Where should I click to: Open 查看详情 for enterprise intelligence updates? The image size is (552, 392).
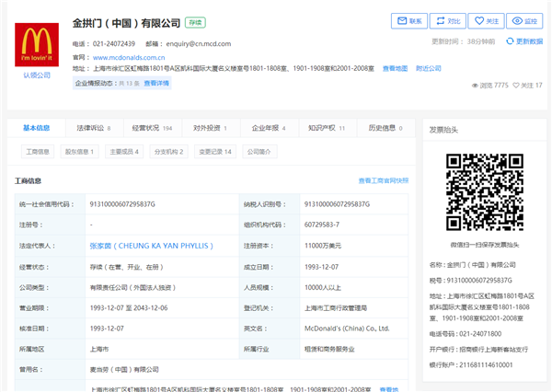click(156, 83)
